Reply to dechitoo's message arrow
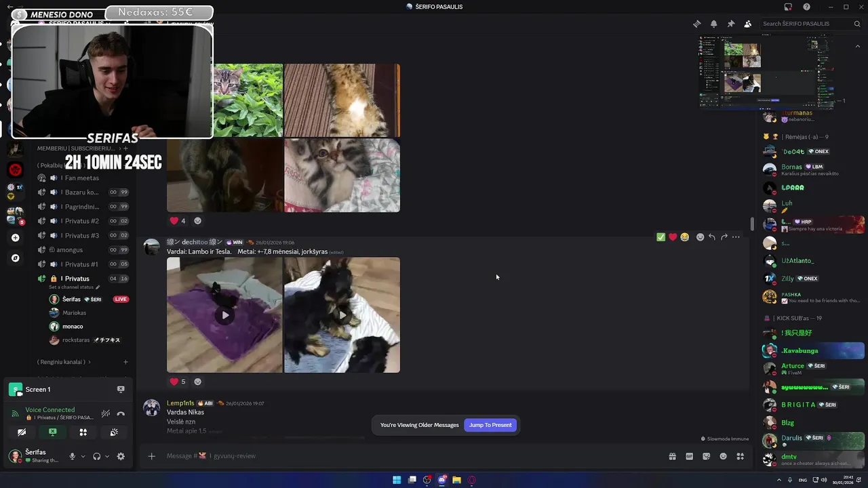 712,237
